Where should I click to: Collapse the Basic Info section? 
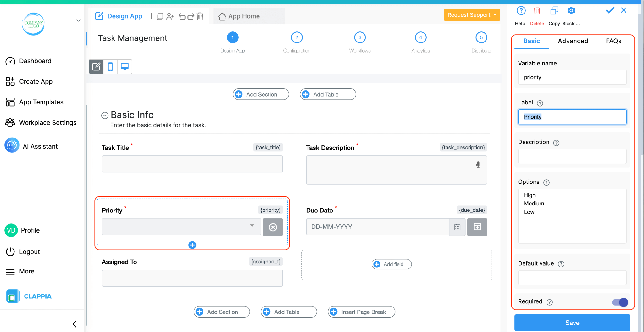pos(104,115)
